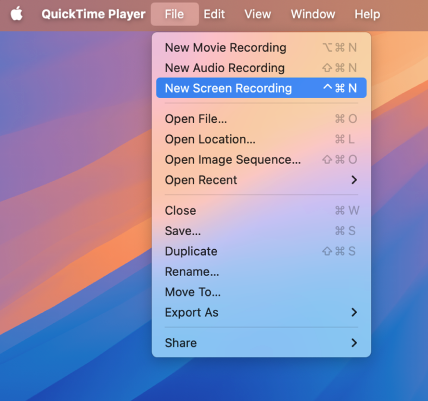Choose Save… from File menu

pyautogui.click(x=261, y=231)
